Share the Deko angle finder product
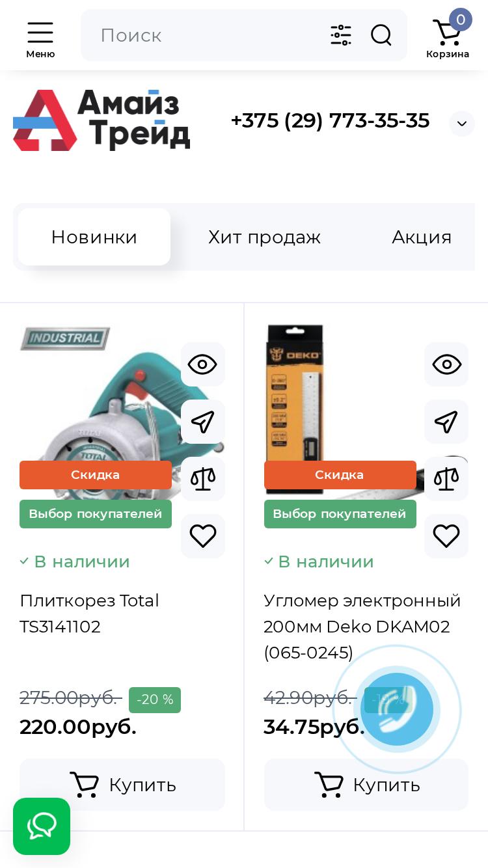Viewport: 488px width, 868px height. pos(446,422)
